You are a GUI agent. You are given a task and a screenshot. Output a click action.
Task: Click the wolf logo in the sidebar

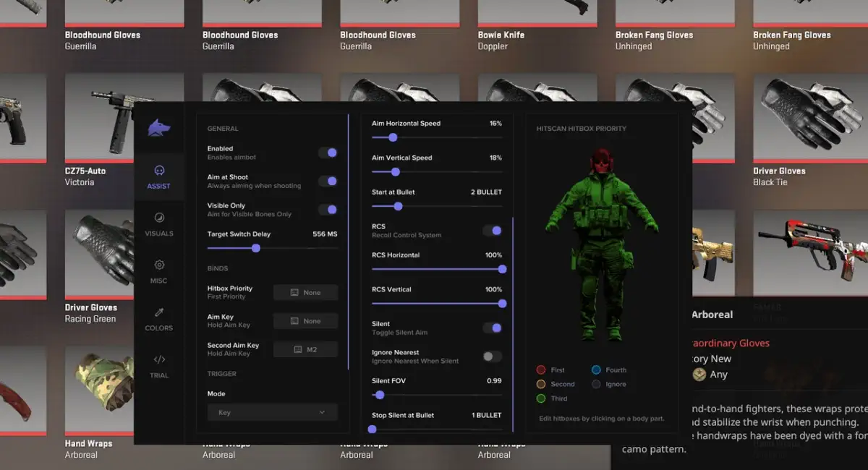tap(158, 128)
